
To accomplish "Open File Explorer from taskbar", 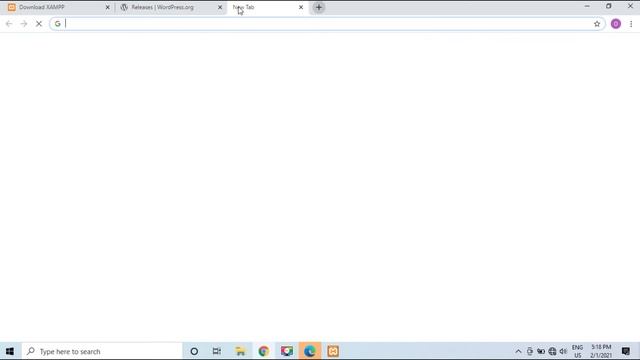I will tap(240, 351).
